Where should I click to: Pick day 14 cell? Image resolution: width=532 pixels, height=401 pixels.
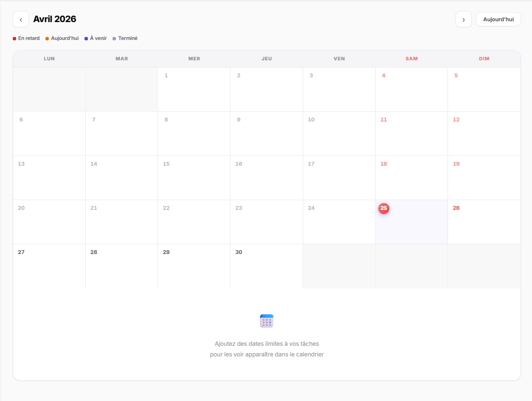coord(122,178)
